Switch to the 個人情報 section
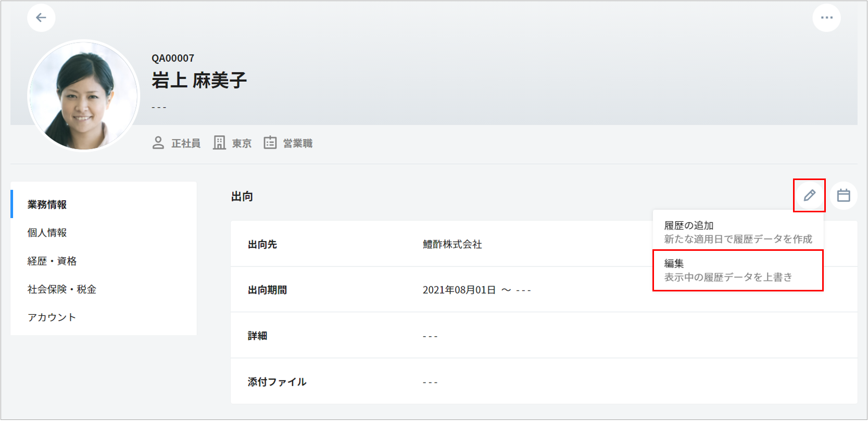868x421 pixels. pos(47,233)
